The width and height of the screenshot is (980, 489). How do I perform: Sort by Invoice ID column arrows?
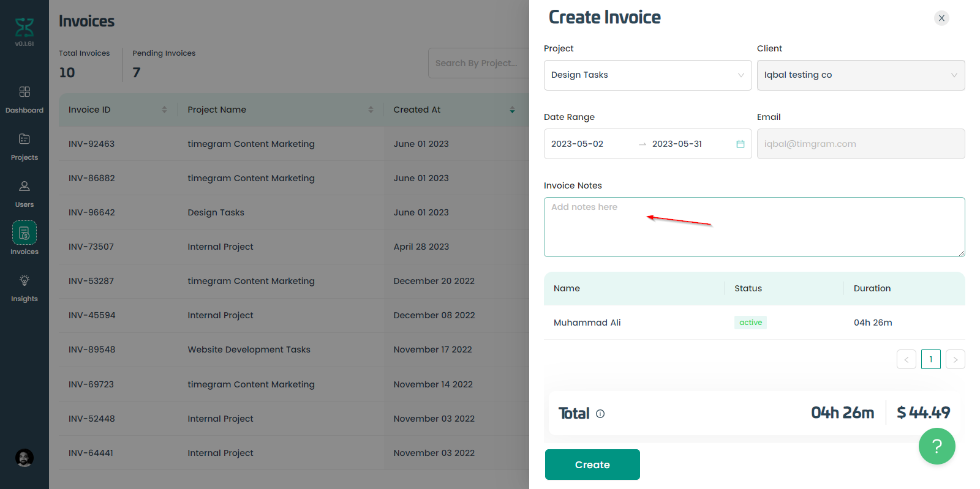pyautogui.click(x=164, y=110)
